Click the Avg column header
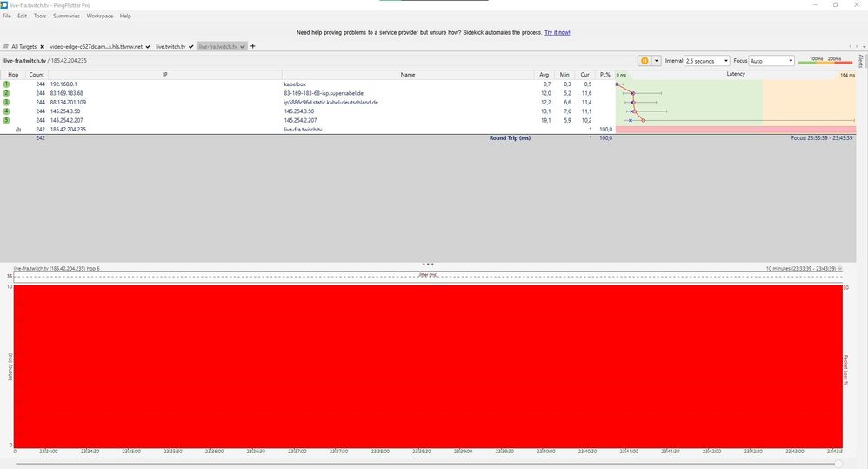 tap(544, 75)
